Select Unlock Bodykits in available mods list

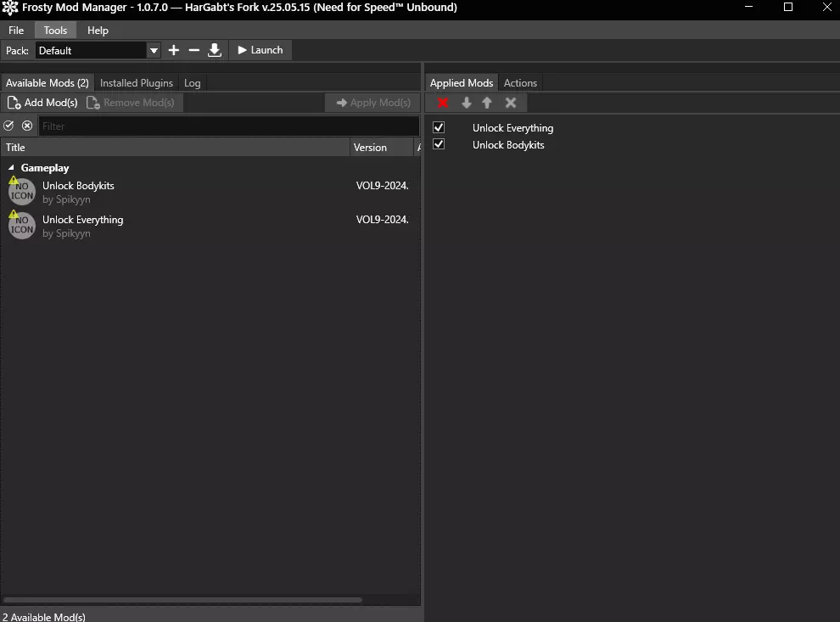[210, 192]
